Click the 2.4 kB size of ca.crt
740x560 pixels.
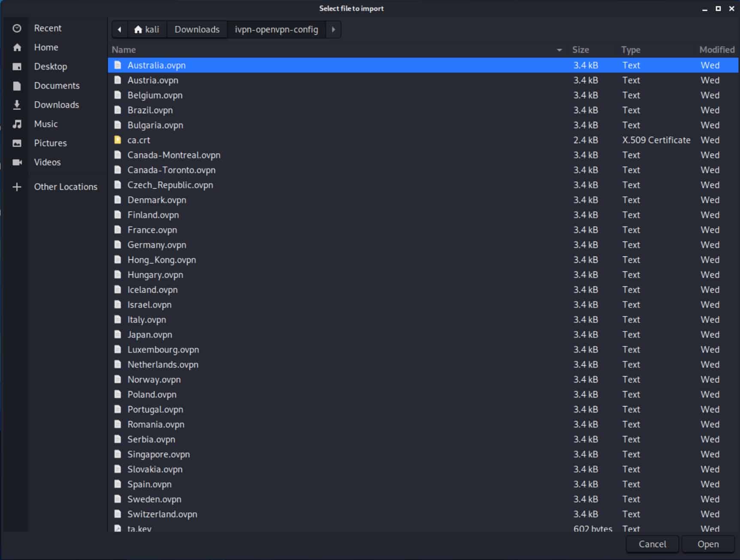pos(586,140)
